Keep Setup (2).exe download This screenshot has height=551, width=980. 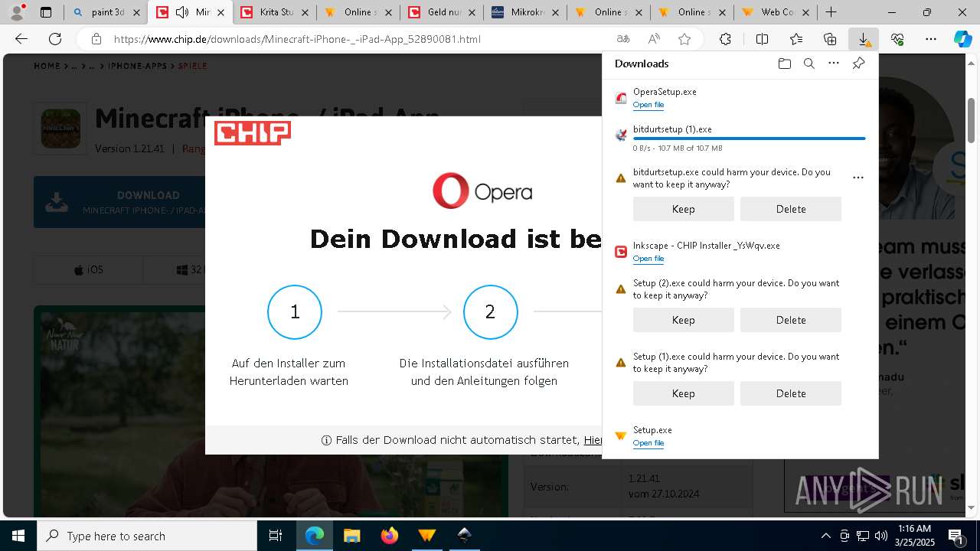pyautogui.click(x=684, y=320)
